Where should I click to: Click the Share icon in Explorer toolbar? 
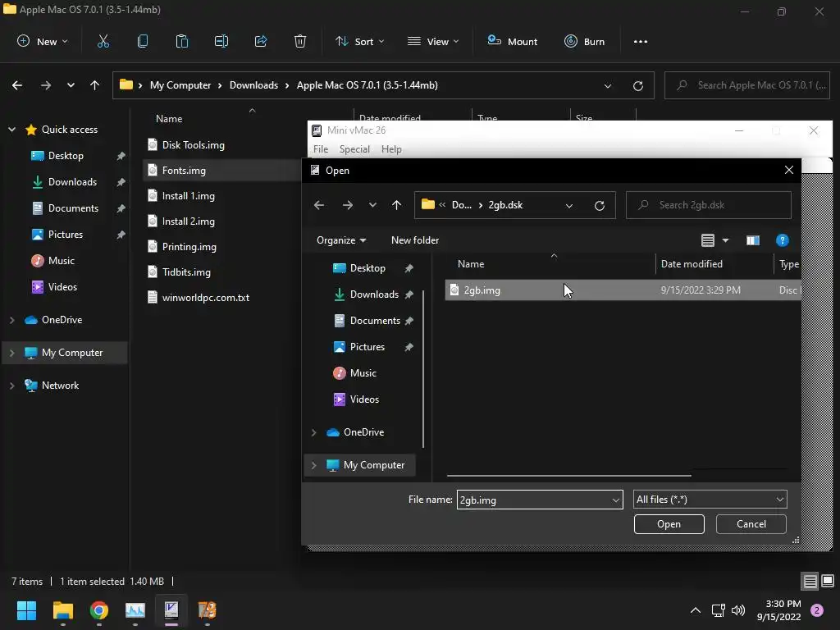click(x=261, y=41)
